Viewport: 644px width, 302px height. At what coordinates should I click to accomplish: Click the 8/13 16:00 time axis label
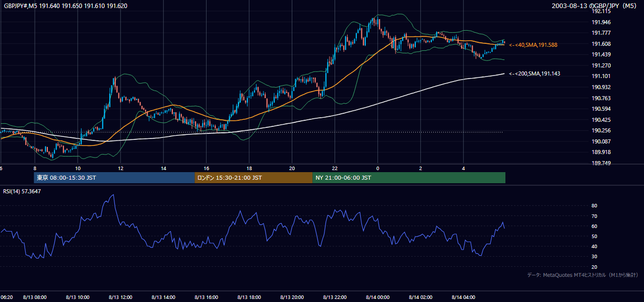click(206, 297)
